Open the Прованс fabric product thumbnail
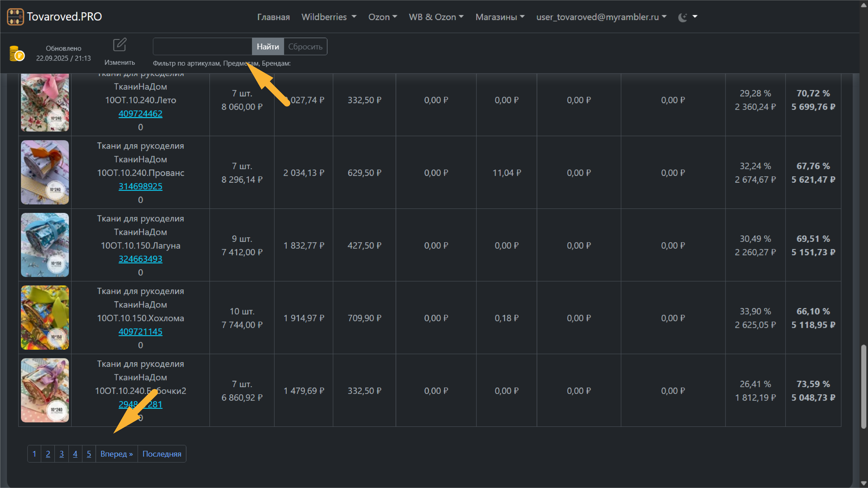The image size is (868, 488). click(45, 172)
